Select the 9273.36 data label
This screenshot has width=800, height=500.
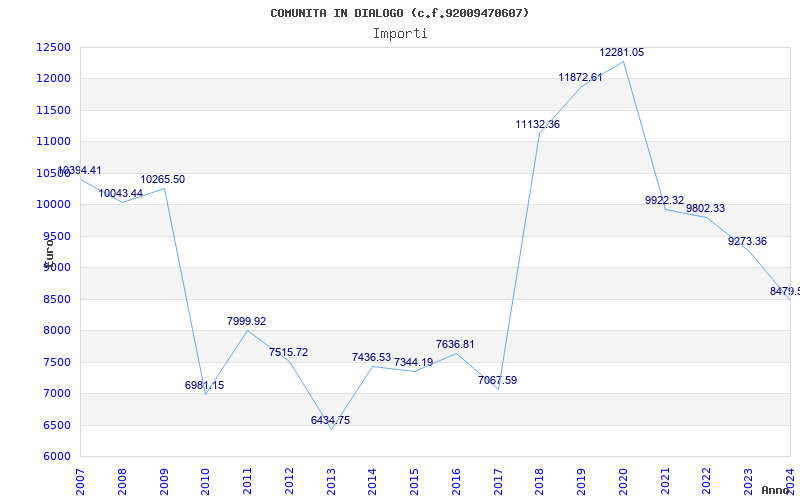(x=747, y=241)
